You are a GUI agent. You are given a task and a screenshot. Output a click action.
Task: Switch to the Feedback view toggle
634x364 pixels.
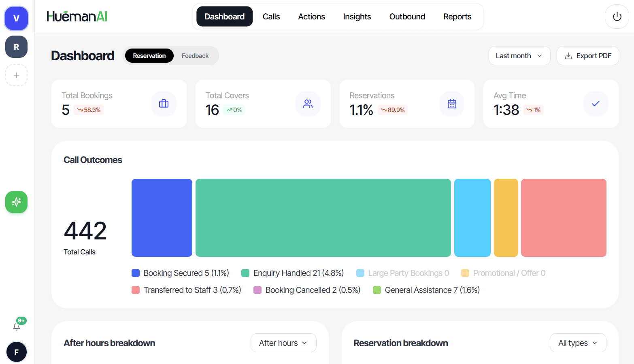point(195,56)
